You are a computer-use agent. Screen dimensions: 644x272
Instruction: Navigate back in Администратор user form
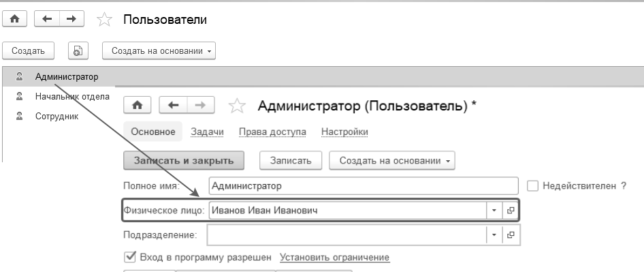(174, 106)
